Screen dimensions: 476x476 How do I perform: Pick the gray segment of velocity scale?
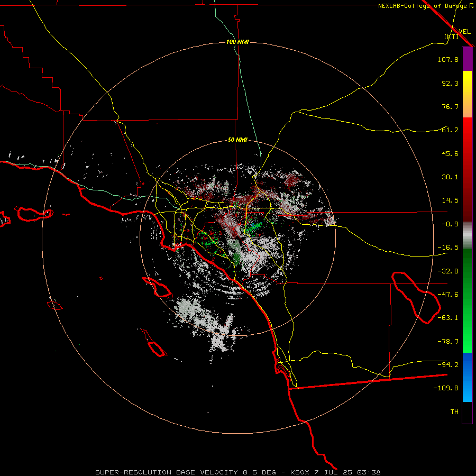[467, 235]
